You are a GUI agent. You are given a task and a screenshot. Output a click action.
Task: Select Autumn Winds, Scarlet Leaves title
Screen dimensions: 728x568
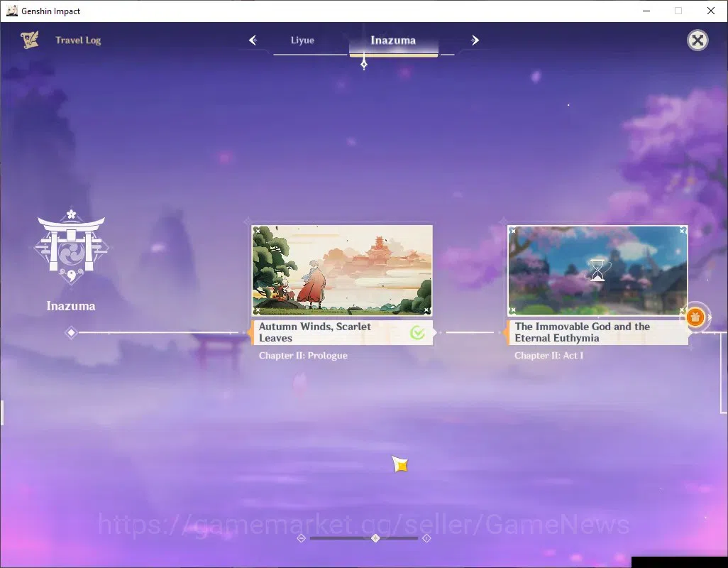click(x=315, y=332)
